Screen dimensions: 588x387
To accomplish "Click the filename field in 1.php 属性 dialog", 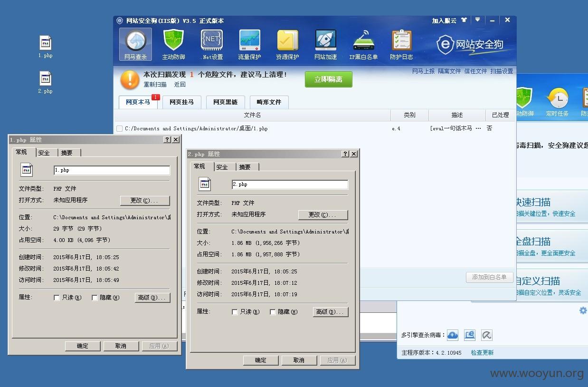I will pyautogui.click(x=112, y=170).
